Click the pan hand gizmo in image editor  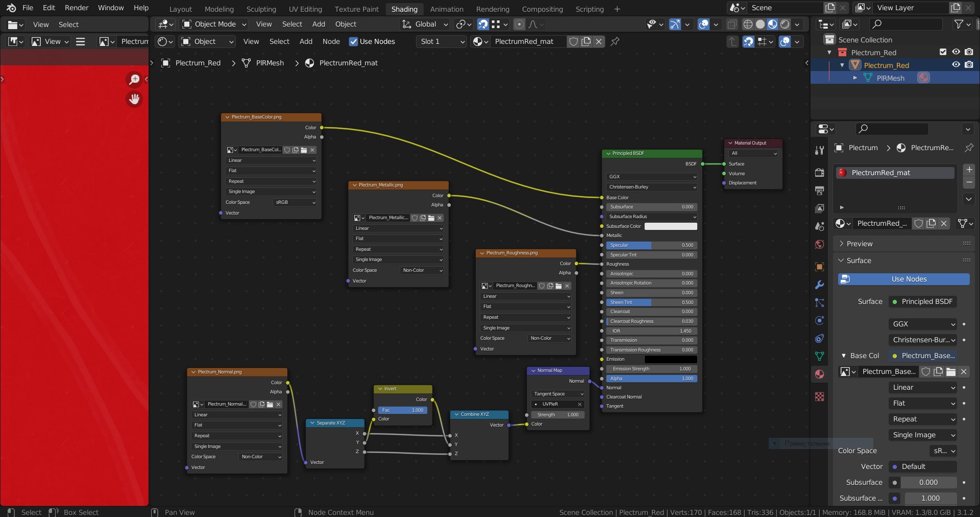point(134,99)
